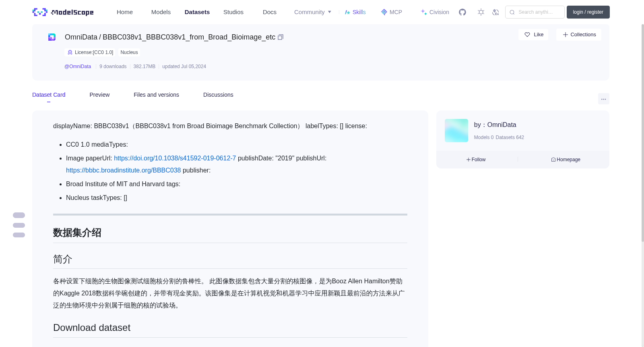Click the License:[CC0 1.0] tag text

[94, 52]
